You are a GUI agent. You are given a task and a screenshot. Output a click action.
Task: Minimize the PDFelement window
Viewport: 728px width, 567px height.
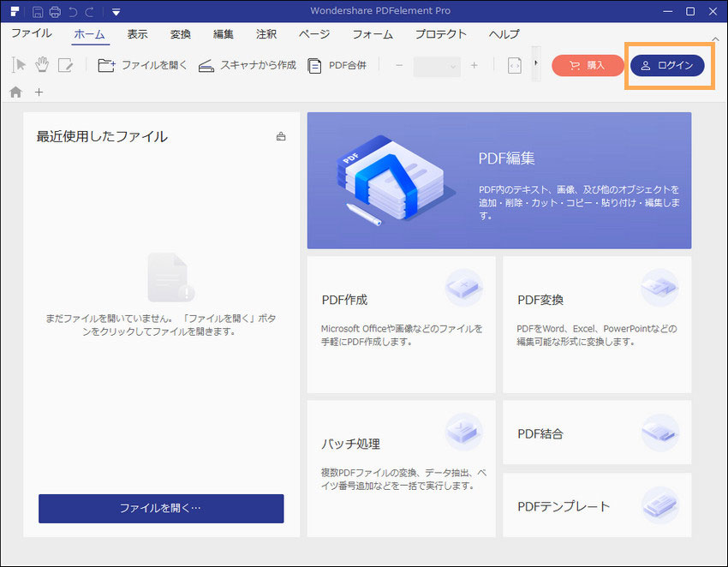[x=668, y=11]
